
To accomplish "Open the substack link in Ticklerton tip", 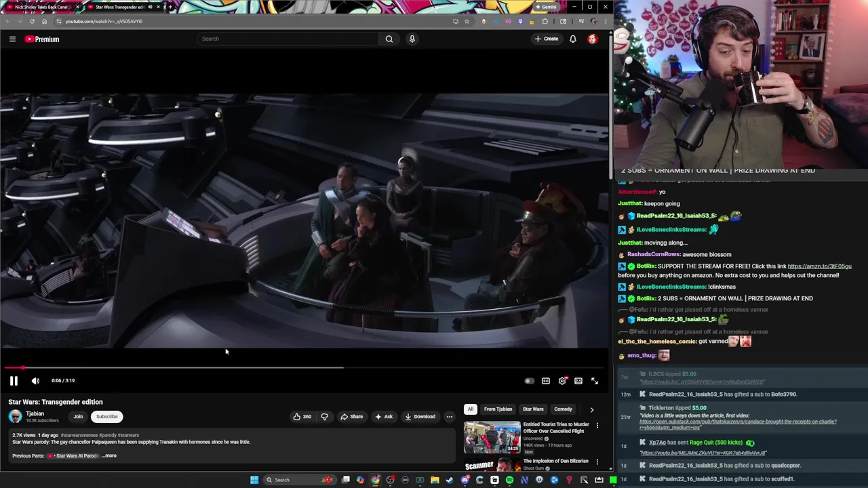I will pos(738,425).
